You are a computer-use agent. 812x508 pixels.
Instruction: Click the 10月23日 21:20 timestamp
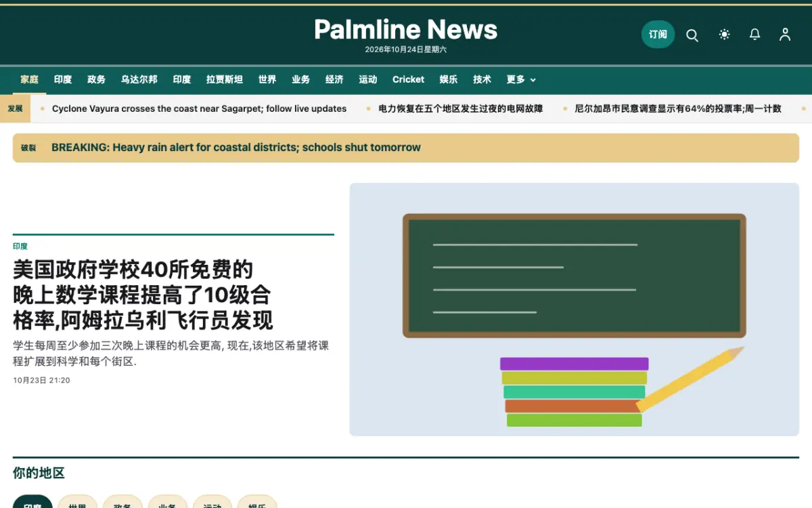pos(41,381)
